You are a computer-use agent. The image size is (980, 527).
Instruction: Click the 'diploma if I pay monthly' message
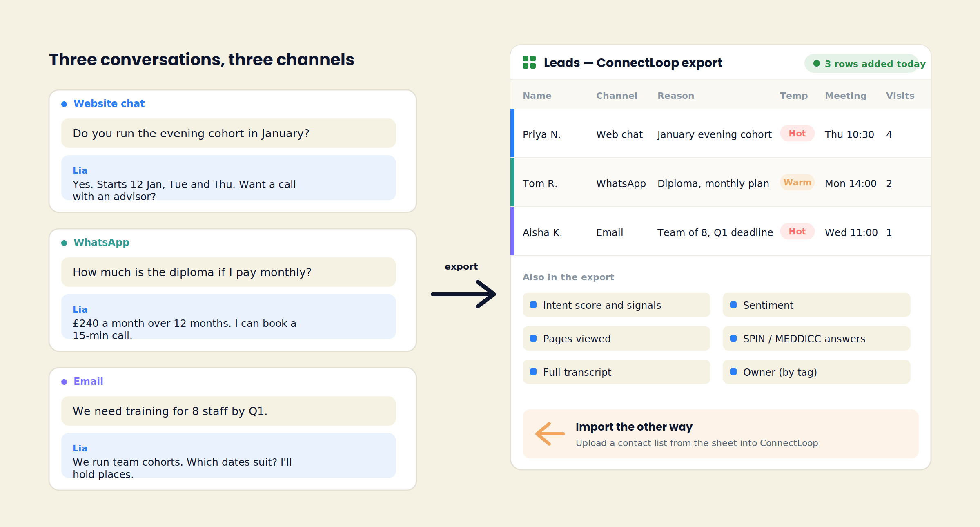click(228, 272)
